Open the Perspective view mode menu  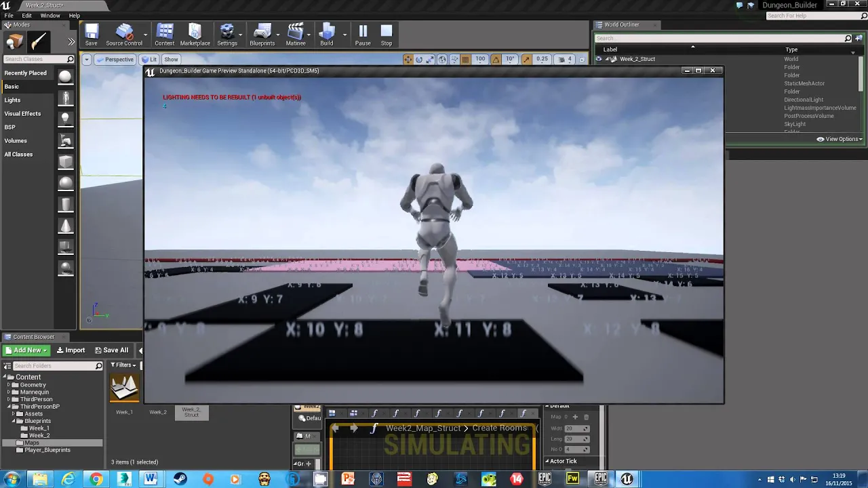[115, 60]
